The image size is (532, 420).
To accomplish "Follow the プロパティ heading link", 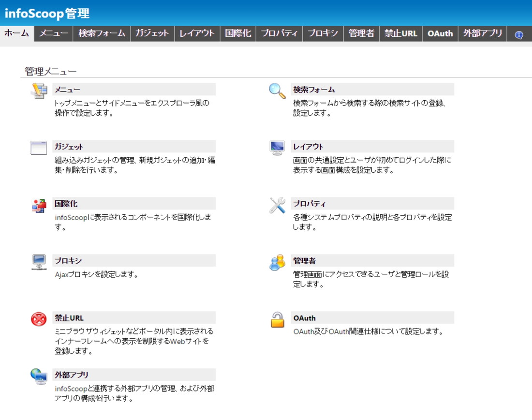I will [310, 204].
